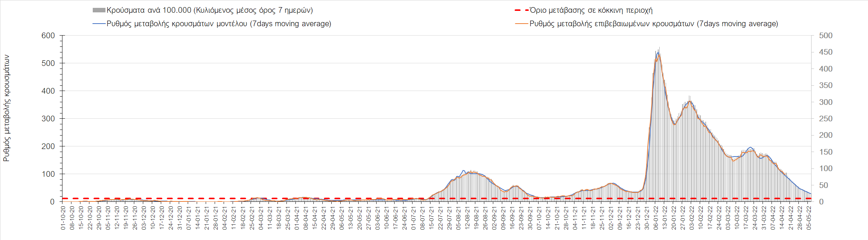Click the 600 label on left axis
The width and height of the screenshot is (868, 240).
point(48,36)
